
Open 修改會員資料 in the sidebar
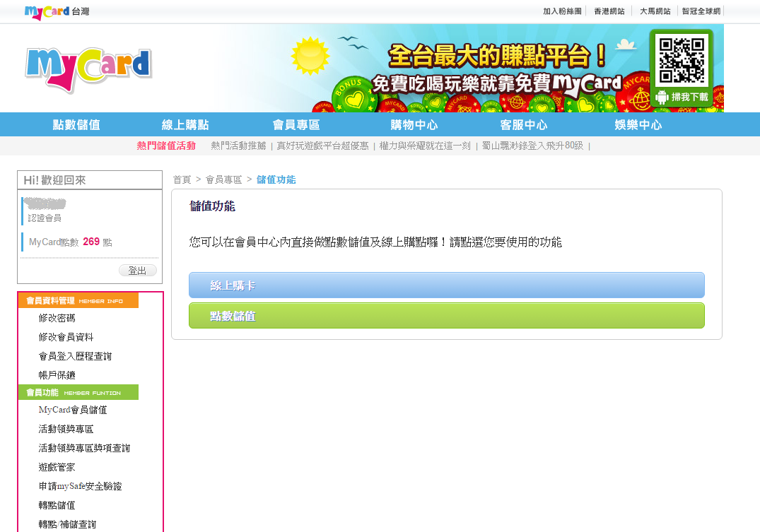(66, 337)
